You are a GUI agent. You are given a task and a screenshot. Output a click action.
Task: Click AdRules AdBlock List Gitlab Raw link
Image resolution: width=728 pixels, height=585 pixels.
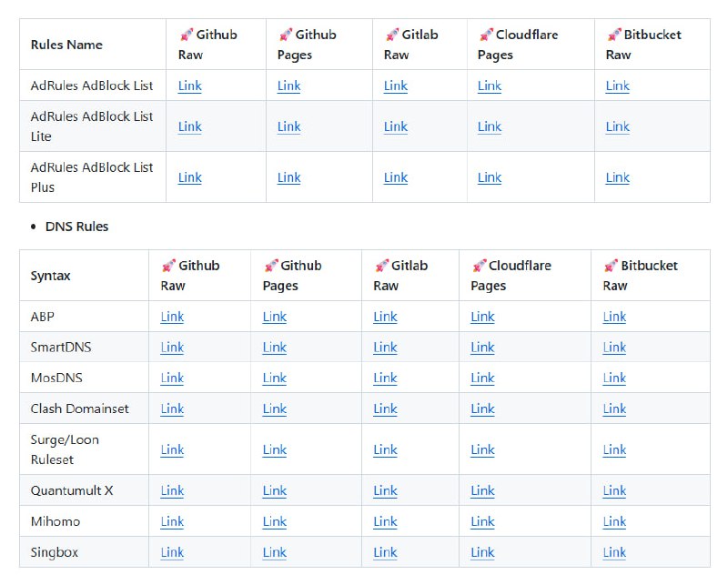[395, 86]
